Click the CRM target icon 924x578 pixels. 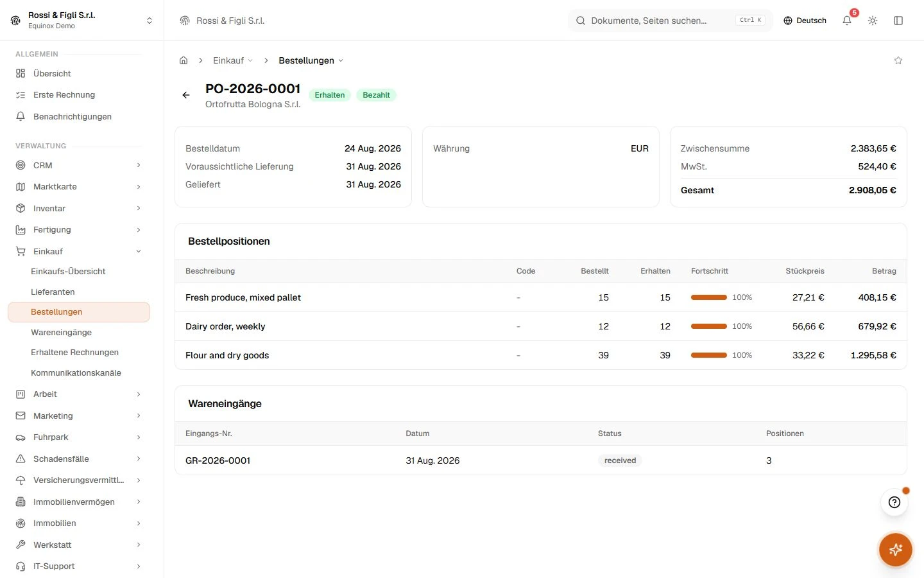pyautogui.click(x=21, y=165)
